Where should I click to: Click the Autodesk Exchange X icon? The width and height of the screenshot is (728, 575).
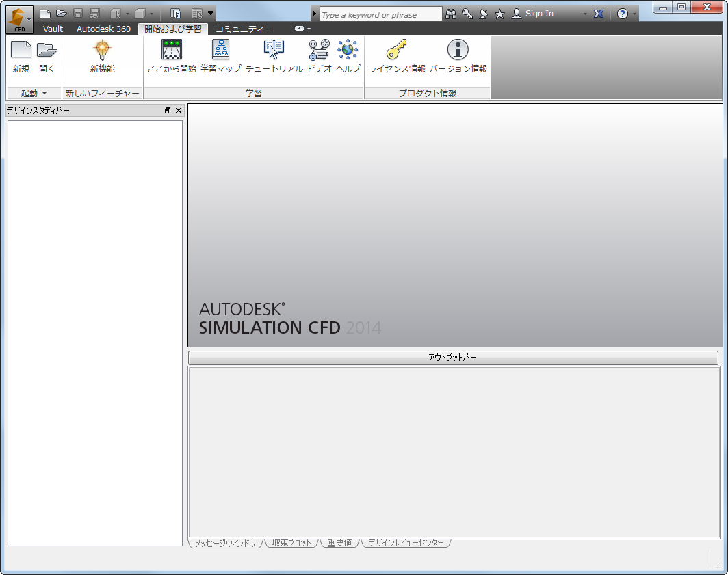point(599,14)
